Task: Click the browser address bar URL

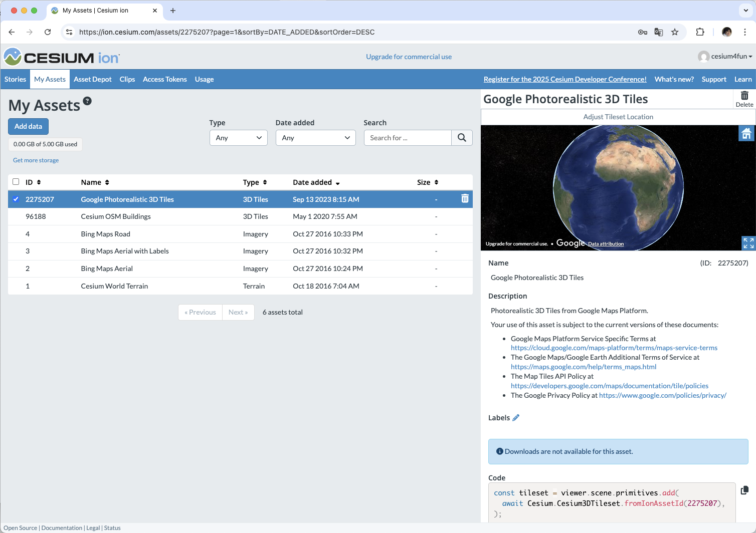Action: [x=227, y=32]
